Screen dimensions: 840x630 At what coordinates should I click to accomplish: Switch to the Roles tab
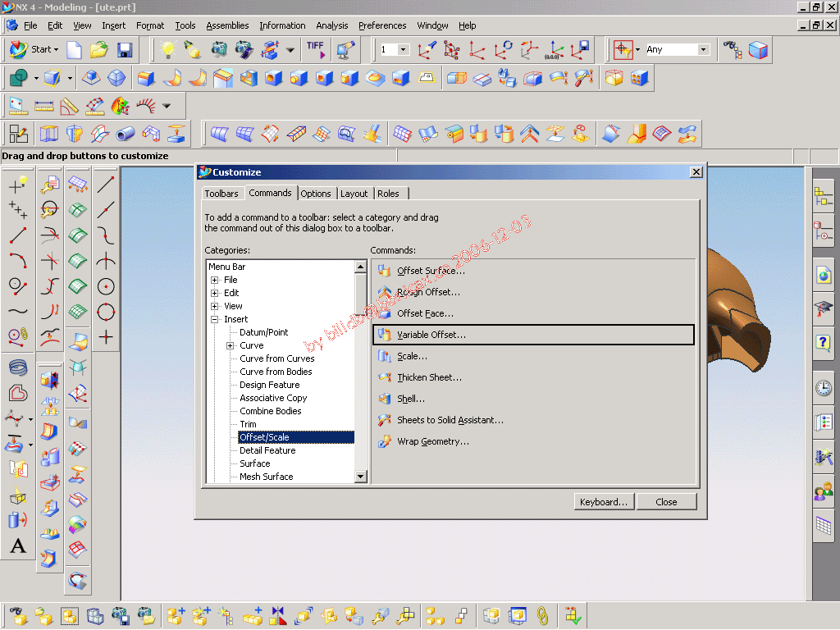coord(388,194)
